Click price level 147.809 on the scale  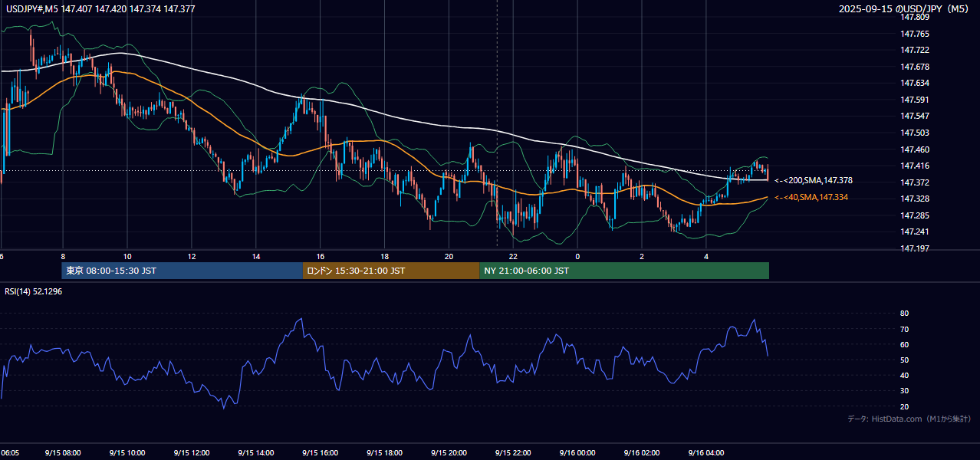[x=914, y=17]
